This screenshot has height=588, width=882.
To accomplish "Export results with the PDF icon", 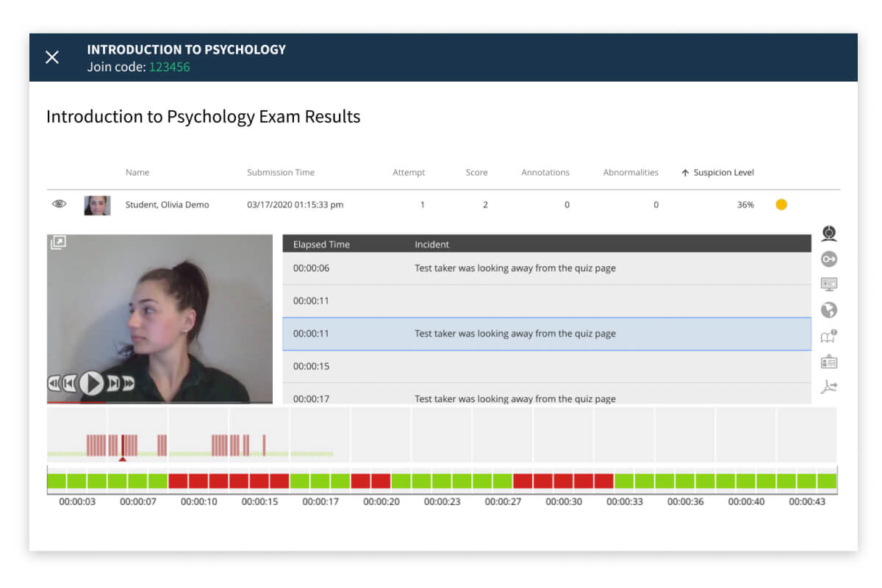I will (829, 387).
